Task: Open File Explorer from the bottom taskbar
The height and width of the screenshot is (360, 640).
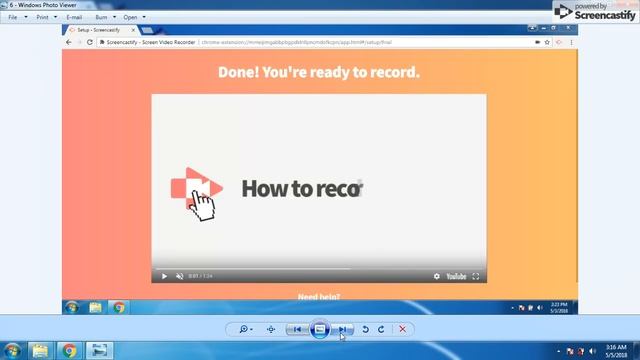Action: [40, 351]
